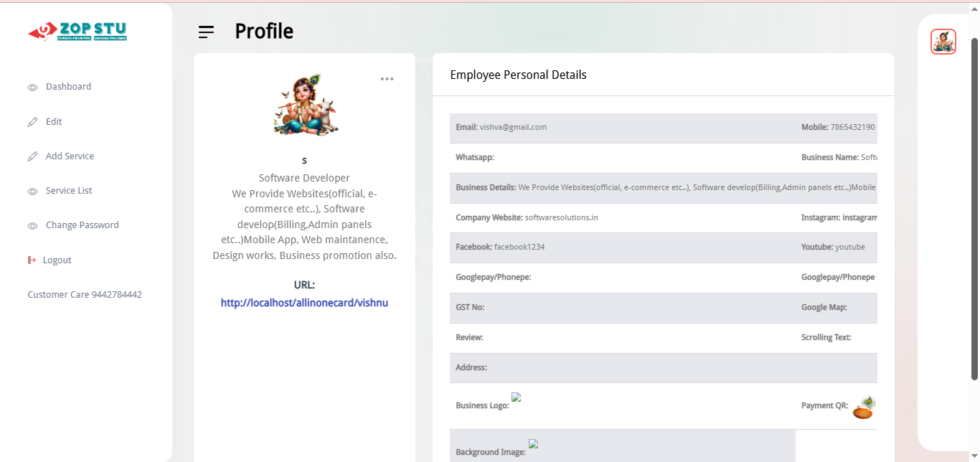
Task: Click the Logout link
Action: coord(57,260)
